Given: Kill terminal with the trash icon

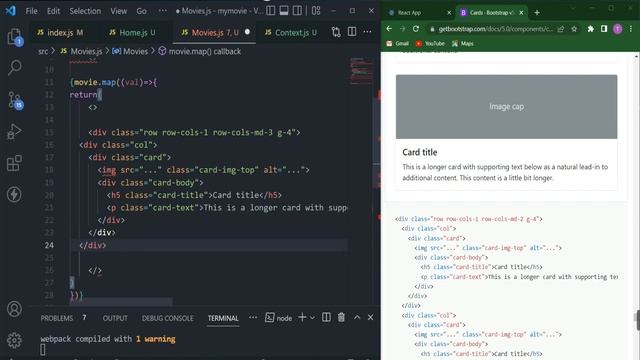Looking at the screenshot, I should tap(341, 317).
